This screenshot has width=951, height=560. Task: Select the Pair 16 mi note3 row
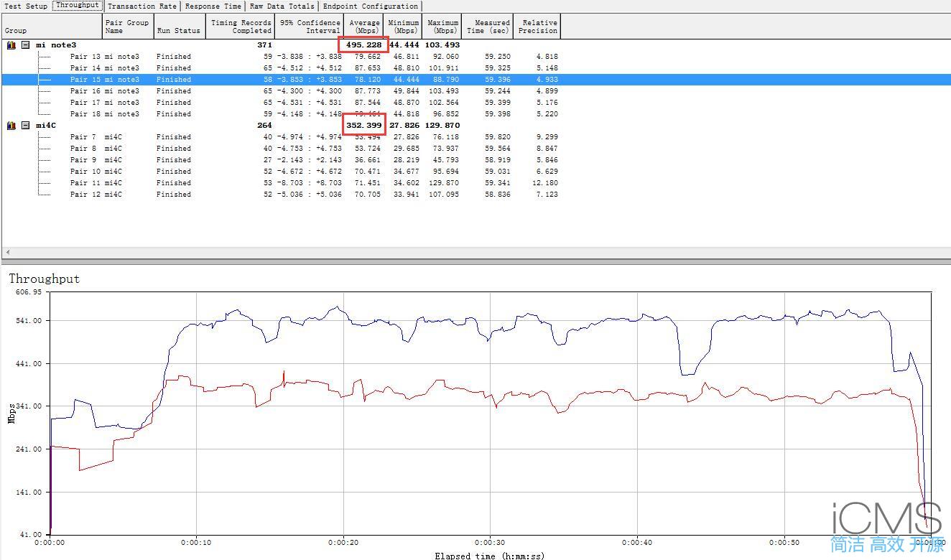[x=475, y=91]
